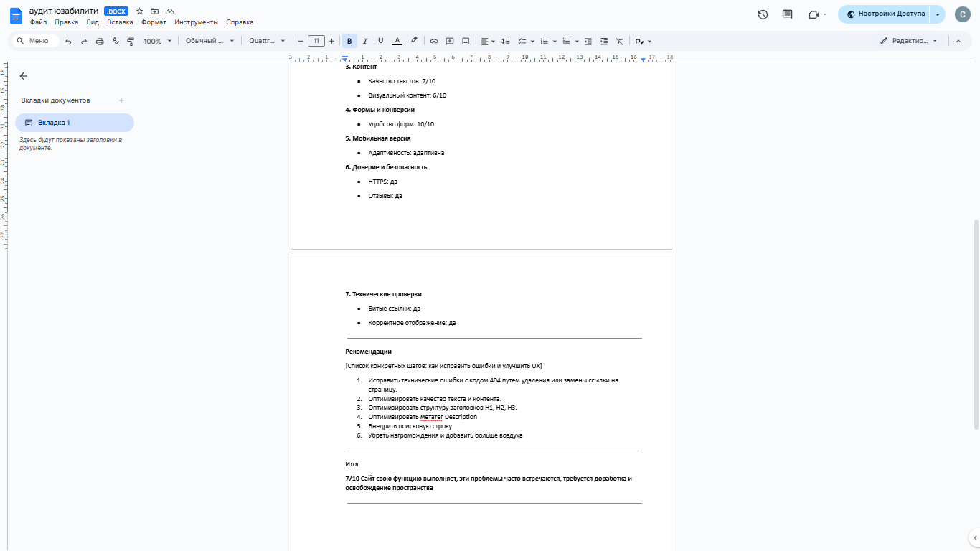
Task: Open the paragraph style dropdown
Action: pyautogui.click(x=209, y=42)
